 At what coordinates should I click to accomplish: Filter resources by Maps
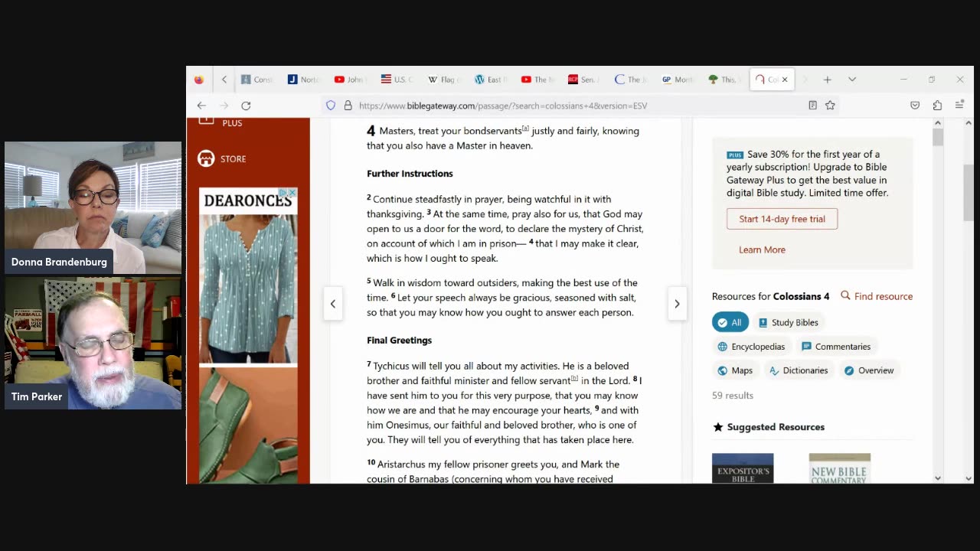click(734, 370)
